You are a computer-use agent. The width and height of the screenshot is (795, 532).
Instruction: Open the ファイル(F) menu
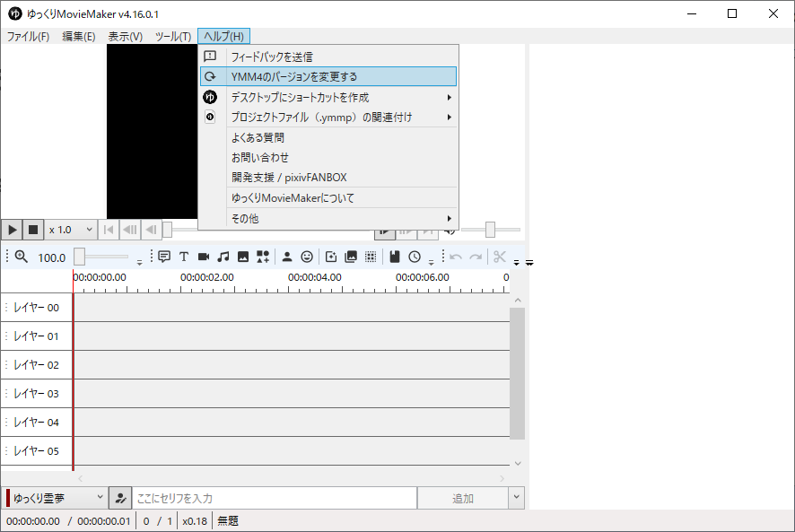click(x=28, y=37)
